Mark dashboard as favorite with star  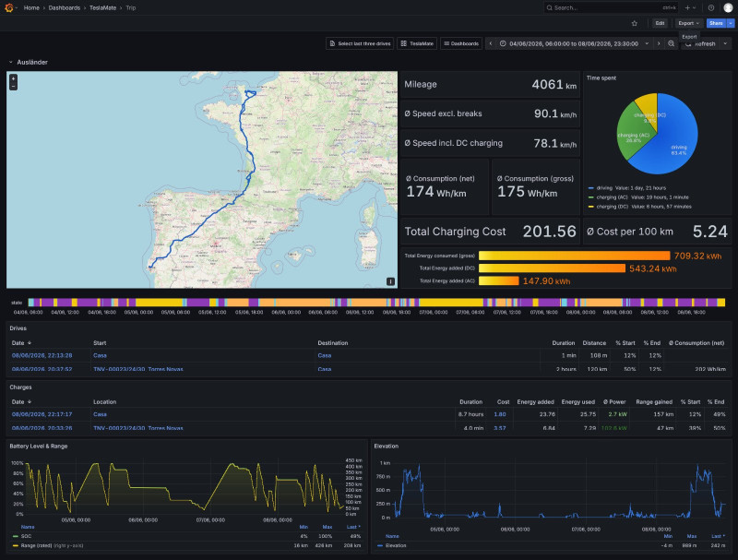pyautogui.click(x=635, y=23)
